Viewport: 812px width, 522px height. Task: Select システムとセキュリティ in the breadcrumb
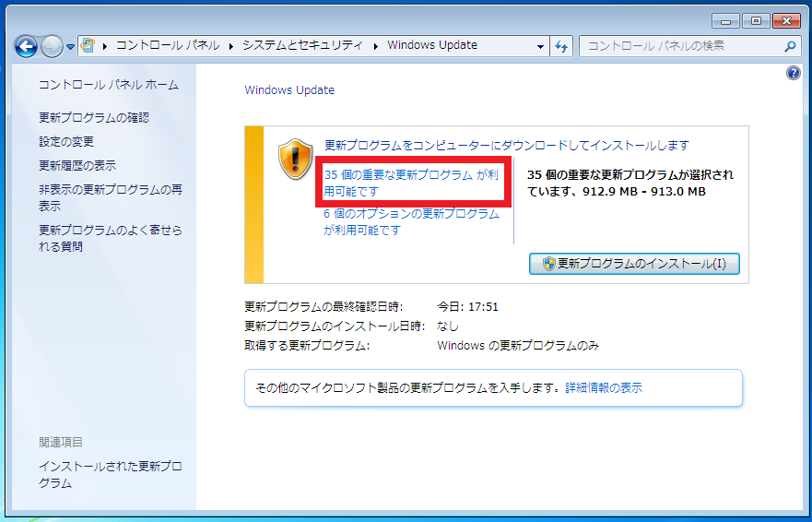coord(303,45)
